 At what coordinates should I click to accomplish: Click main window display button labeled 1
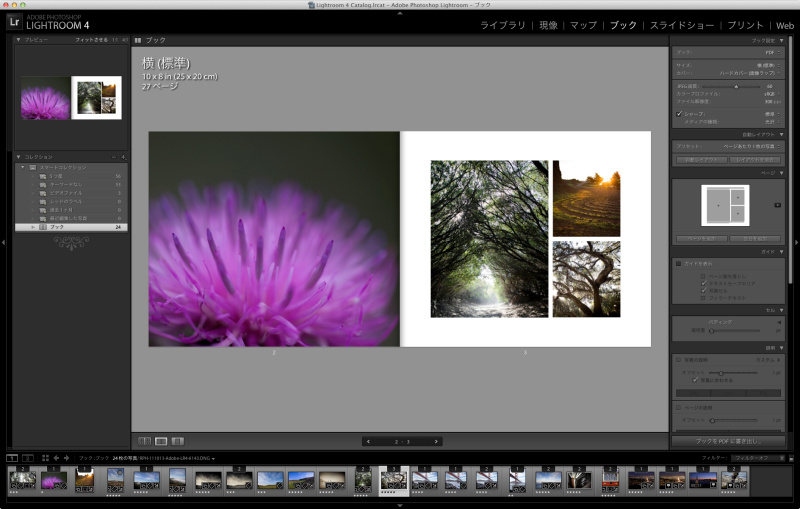pos(12,458)
